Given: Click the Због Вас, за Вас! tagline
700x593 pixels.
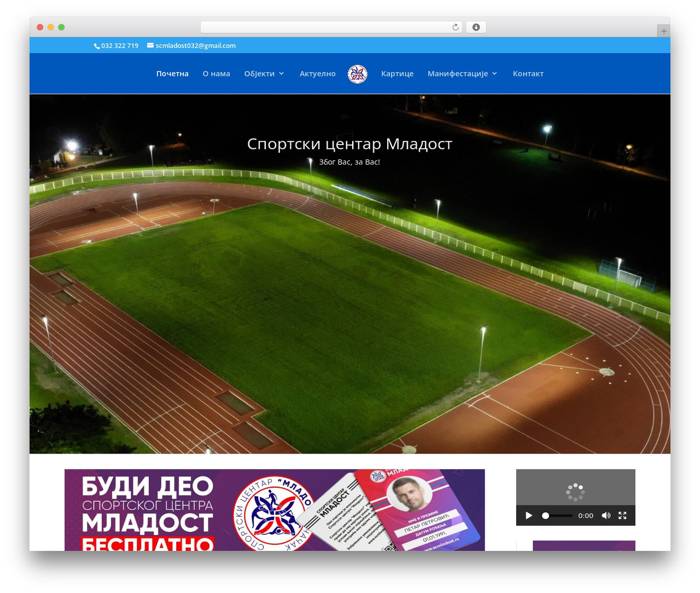Looking at the screenshot, I should (x=349, y=162).
